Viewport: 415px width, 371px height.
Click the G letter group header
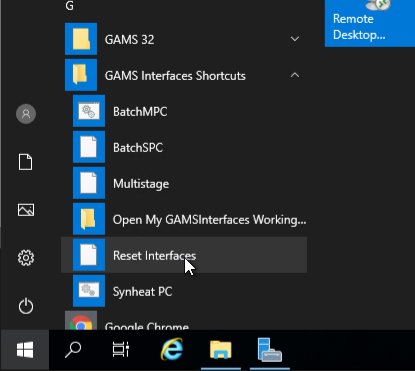coord(69,6)
